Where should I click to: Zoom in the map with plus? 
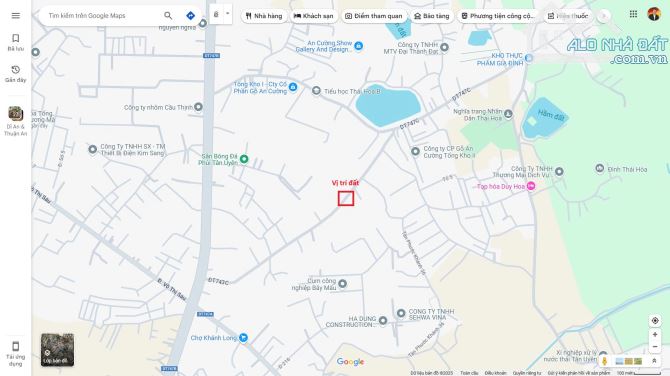655,335
